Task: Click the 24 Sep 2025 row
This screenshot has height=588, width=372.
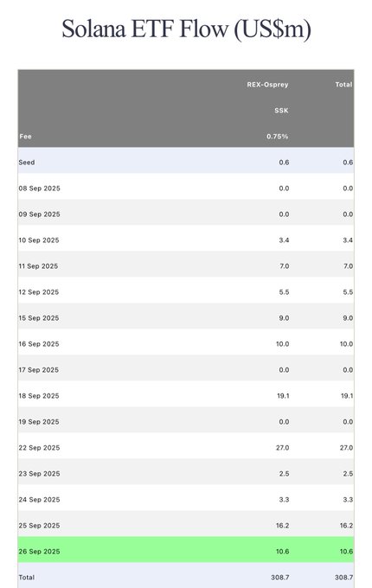Action: tap(186, 500)
